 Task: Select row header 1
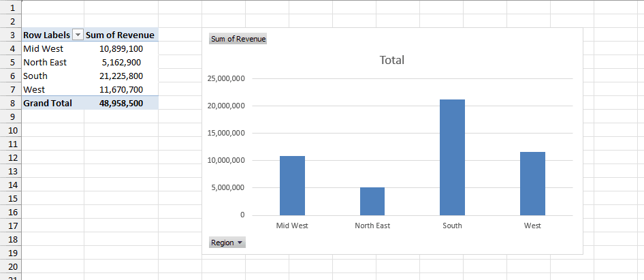(x=11, y=7)
